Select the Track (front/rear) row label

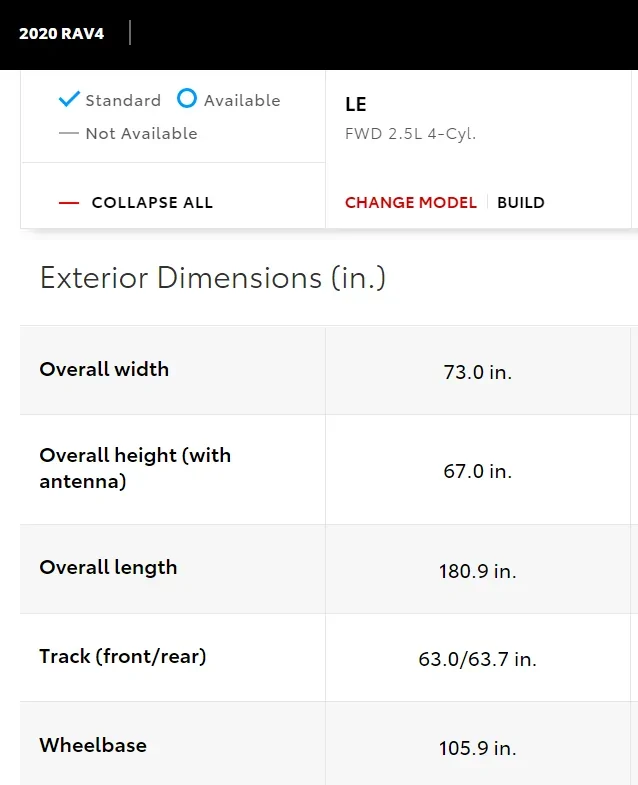coord(122,657)
